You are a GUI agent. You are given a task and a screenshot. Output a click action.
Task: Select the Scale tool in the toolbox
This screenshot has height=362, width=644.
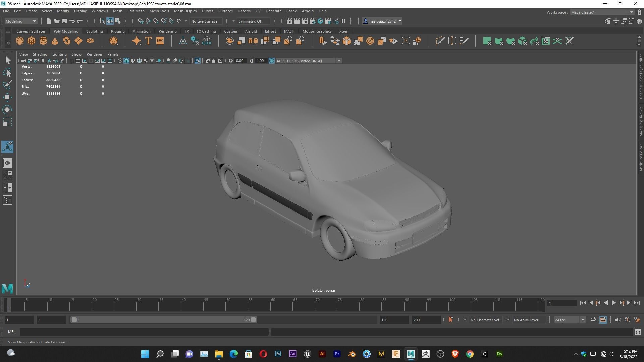pyautogui.click(x=7, y=122)
